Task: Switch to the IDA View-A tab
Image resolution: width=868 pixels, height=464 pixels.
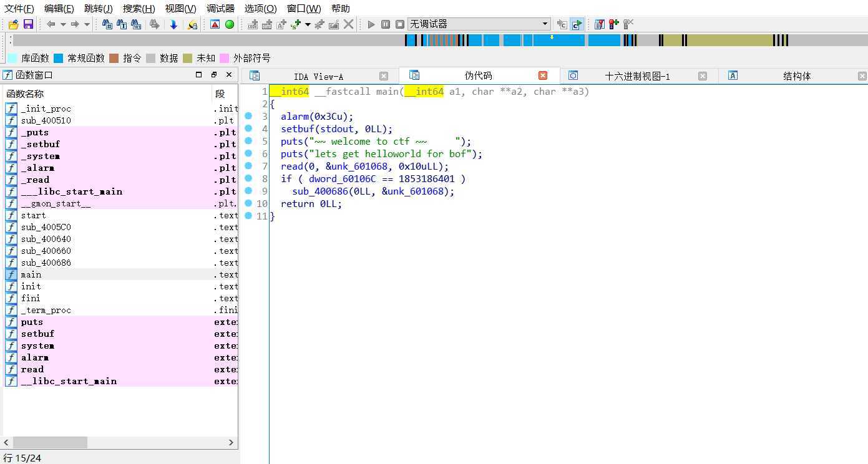Action: coord(318,76)
